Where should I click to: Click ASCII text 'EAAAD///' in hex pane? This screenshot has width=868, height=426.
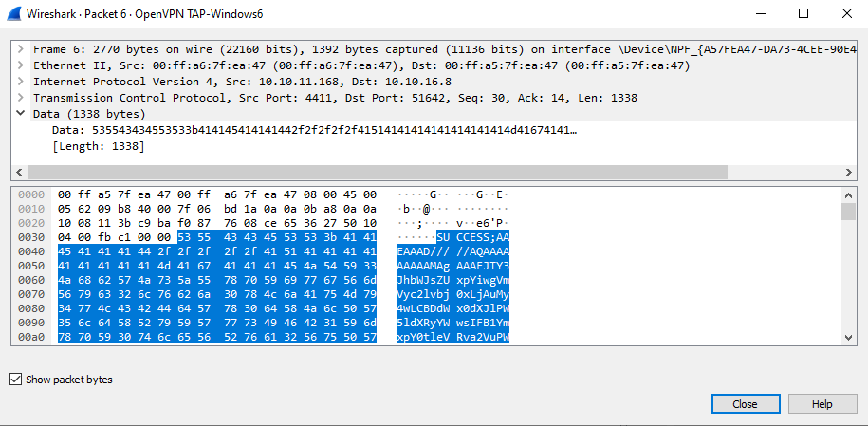[422, 252]
